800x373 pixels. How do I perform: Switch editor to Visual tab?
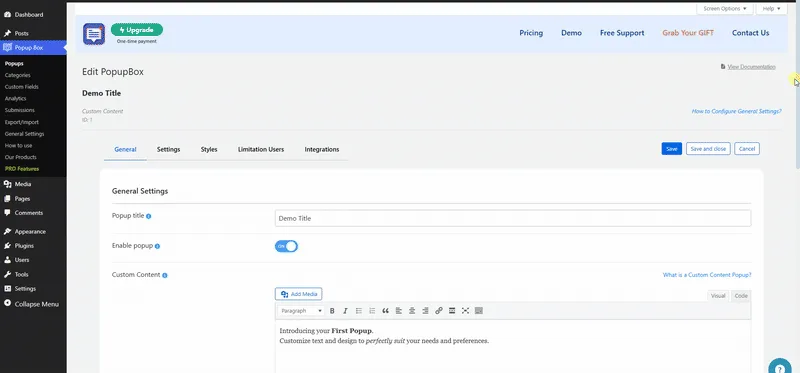[718, 296]
